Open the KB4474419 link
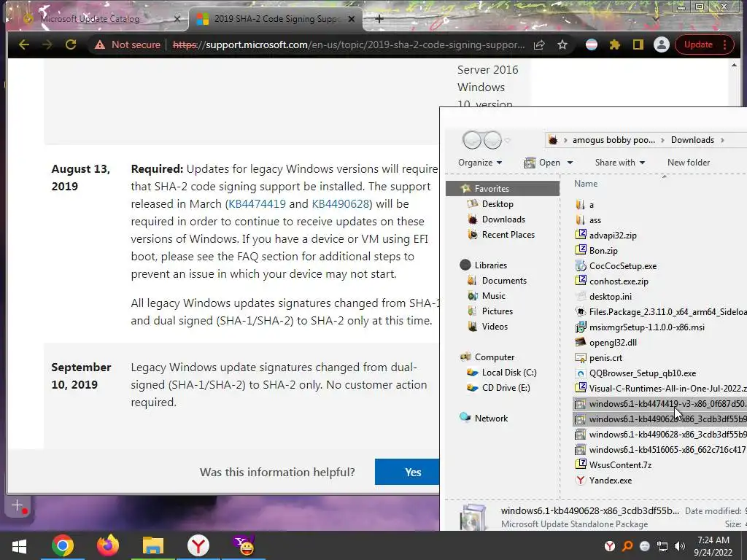The image size is (747, 560). pos(258,204)
